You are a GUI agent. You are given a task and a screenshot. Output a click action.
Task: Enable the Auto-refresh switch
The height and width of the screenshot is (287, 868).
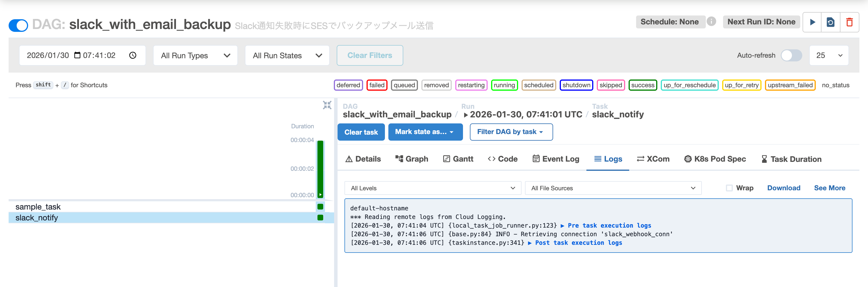791,55
